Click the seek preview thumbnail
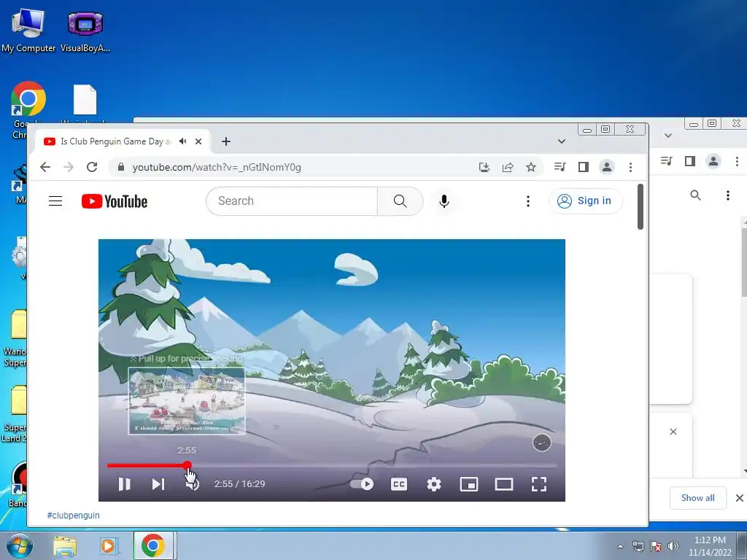Image resolution: width=747 pixels, height=560 pixels. (187, 401)
